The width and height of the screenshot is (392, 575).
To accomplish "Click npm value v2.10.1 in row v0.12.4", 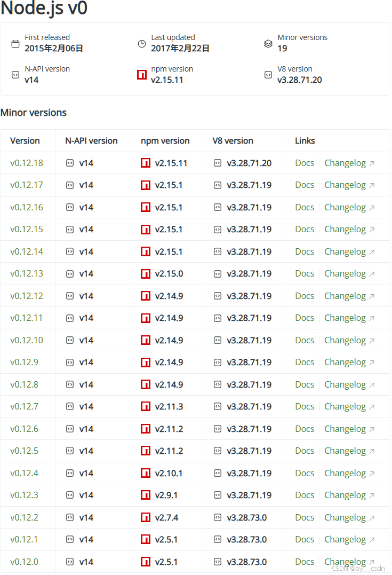I will tap(169, 474).
